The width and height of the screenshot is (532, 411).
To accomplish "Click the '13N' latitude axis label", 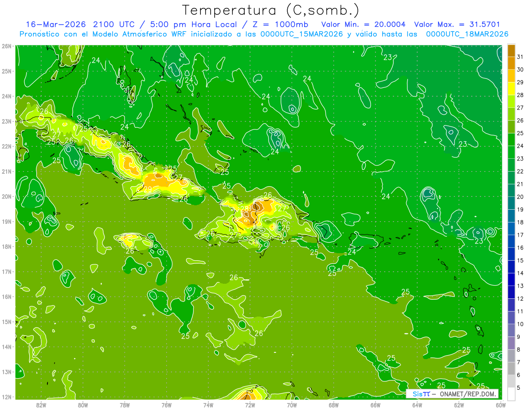I will pos(7,372).
